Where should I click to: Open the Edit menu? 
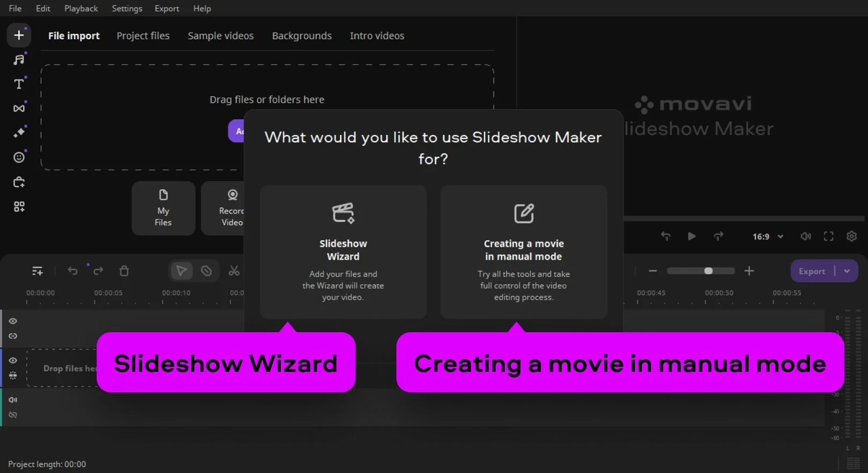tap(43, 9)
